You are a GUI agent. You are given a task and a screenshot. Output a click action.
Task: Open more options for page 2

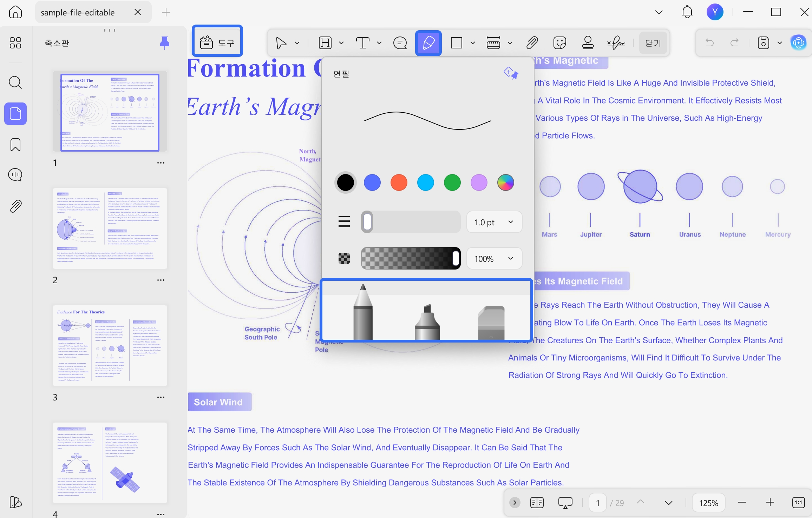[161, 280]
